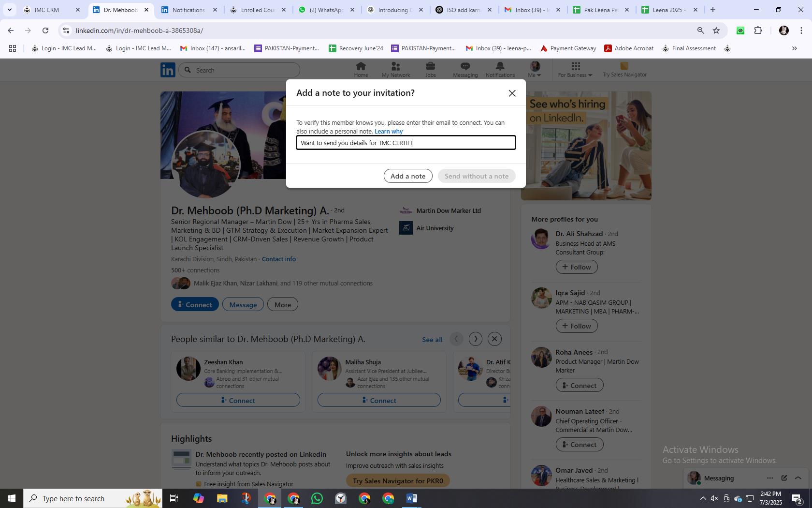Image resolution: width=812 pixels, height=508 pixels.
Task: Open a new browser tab
Action: [712, 10]
